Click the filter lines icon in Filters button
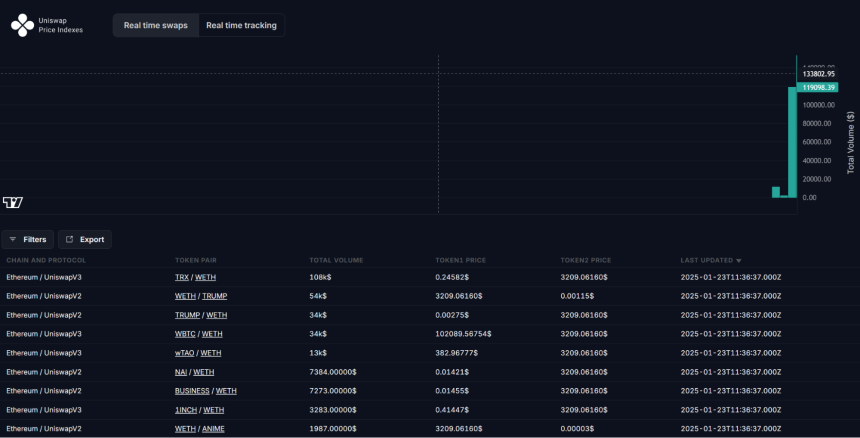This screenshot has width=860, height=438. pos(13,240)
